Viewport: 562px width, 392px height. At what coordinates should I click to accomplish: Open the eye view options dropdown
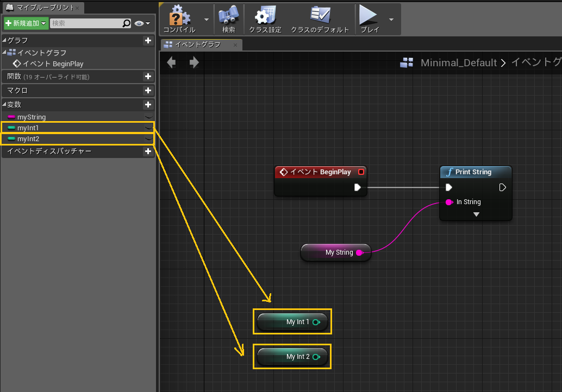point(142,23)
